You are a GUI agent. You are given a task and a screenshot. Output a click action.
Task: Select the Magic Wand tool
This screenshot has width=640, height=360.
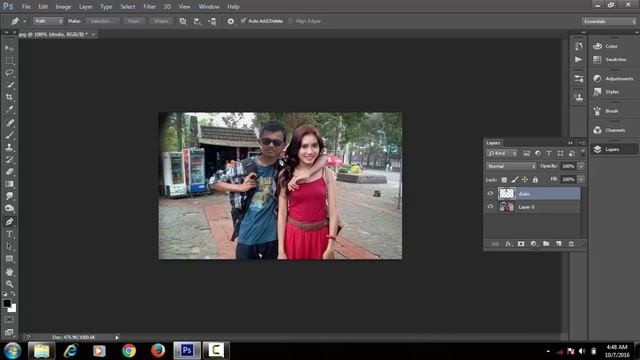coord(9,85)
